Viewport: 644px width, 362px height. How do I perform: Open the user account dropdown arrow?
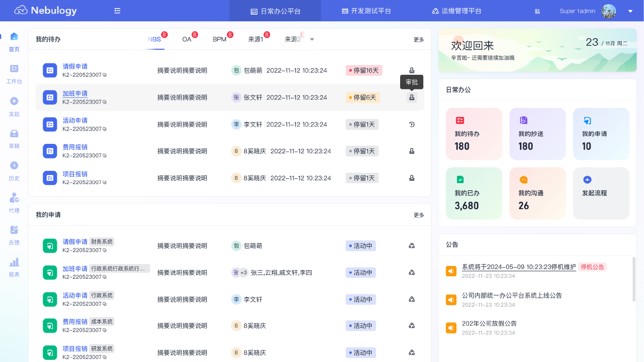point(630,11)
